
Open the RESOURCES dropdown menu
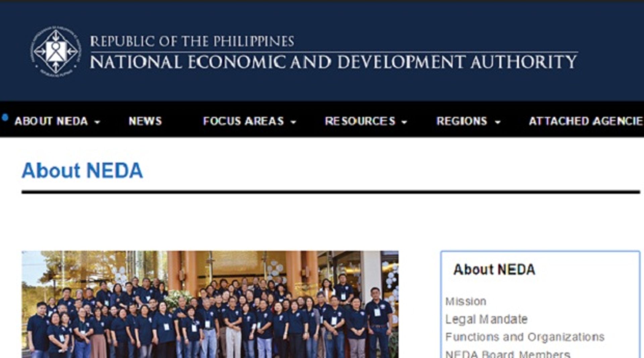click(361, 121)
